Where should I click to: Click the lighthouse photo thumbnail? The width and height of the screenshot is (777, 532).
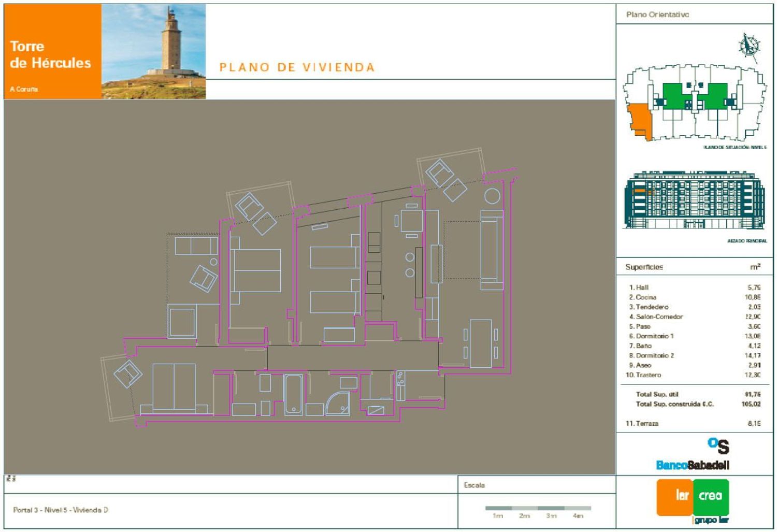pos(153,51)
